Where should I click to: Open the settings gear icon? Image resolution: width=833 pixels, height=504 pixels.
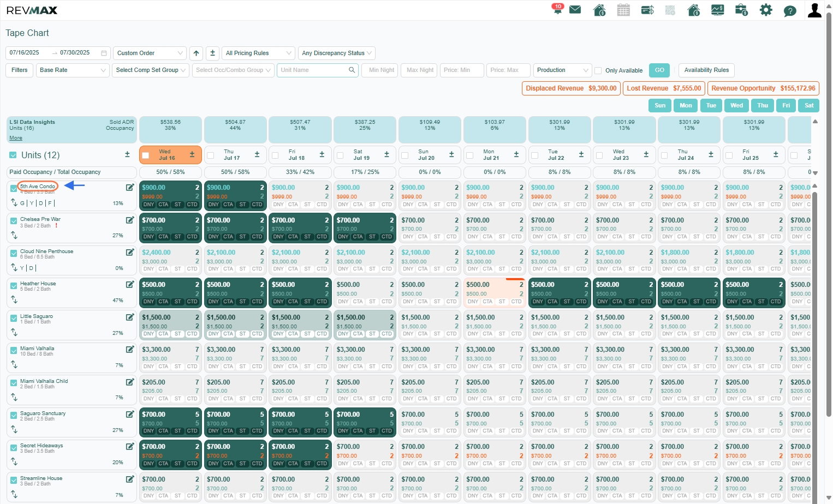pyautogui.click(x=766, y=10)
